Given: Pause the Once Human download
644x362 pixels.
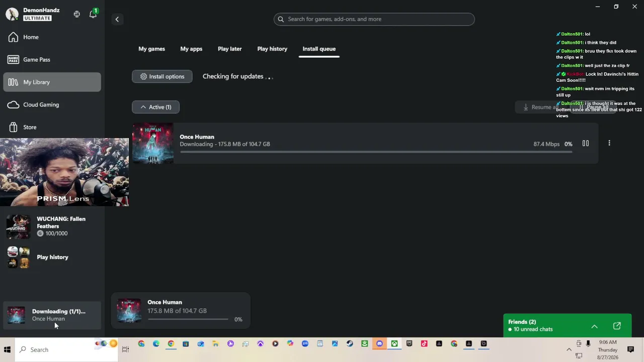Looking at the screenshot, I should point(586,144).
